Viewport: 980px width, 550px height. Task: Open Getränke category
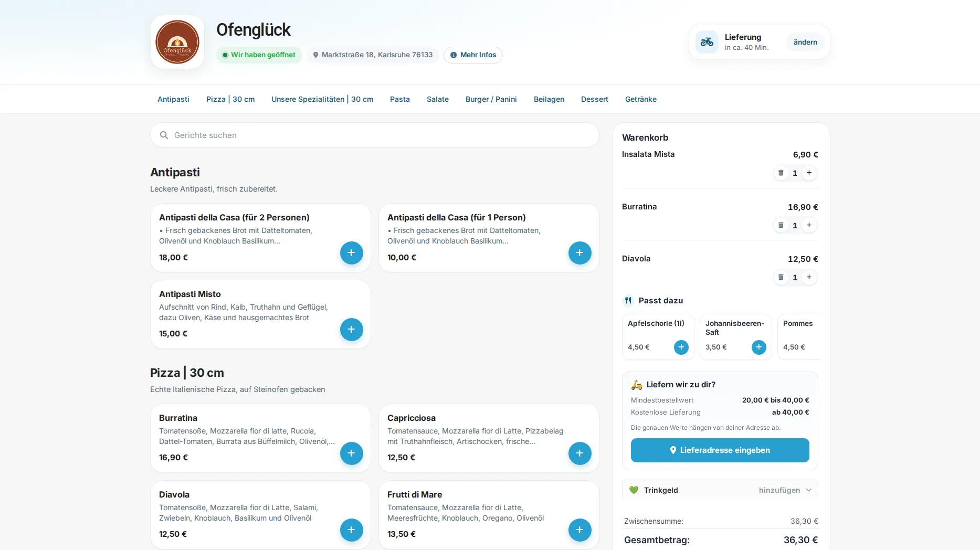coord(641,99)
